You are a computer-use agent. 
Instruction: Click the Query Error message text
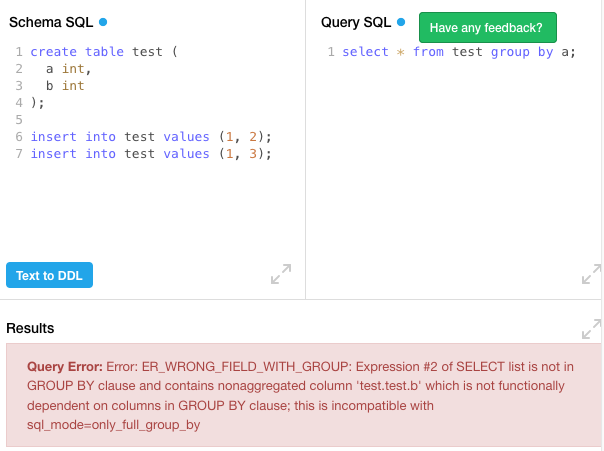click(x=300, y=396)
